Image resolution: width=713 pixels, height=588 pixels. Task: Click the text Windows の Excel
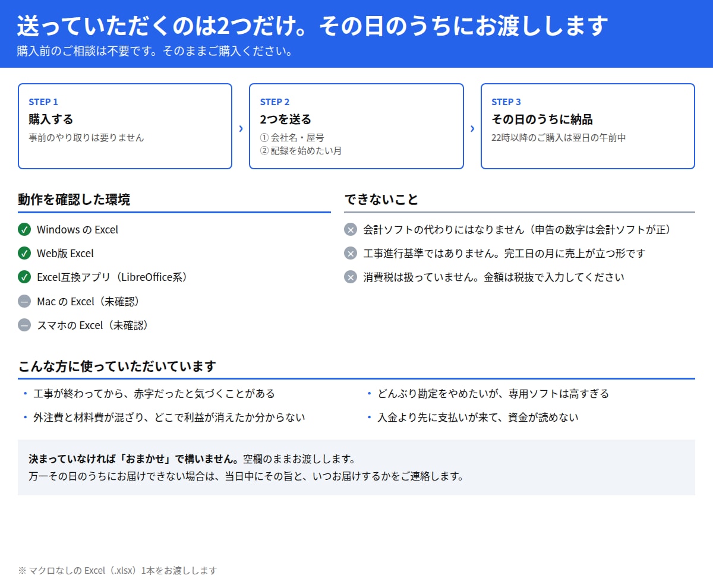(x=77, y=229)
